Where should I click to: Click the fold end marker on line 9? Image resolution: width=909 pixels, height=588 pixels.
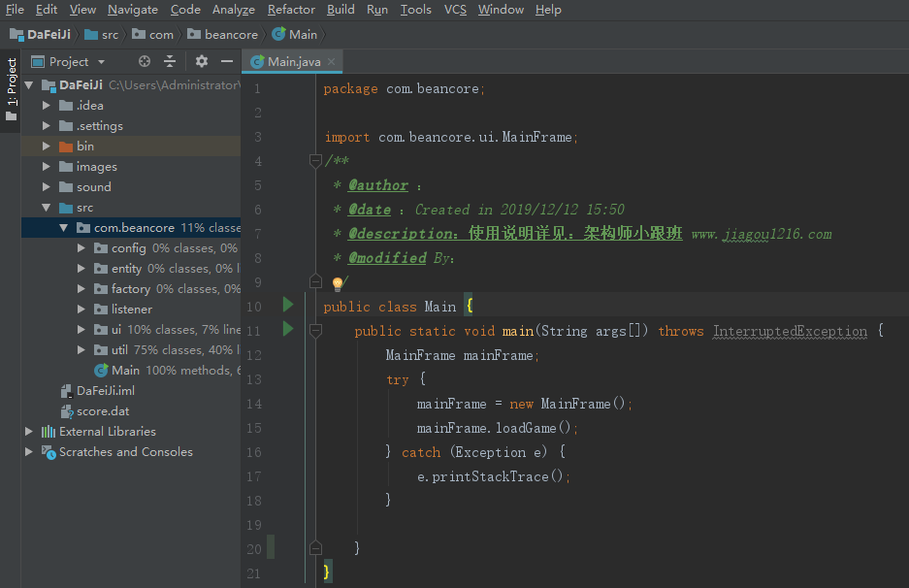click(315, 281)
